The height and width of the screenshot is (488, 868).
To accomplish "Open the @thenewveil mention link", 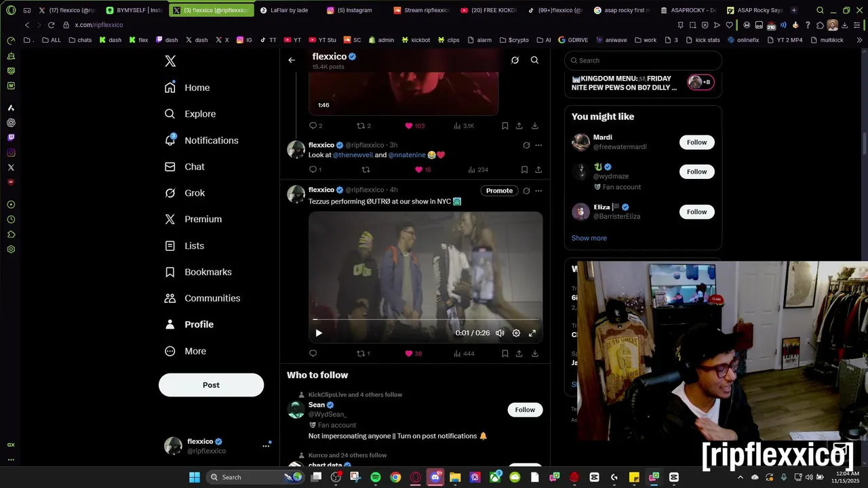I will [x=353, y=155].
